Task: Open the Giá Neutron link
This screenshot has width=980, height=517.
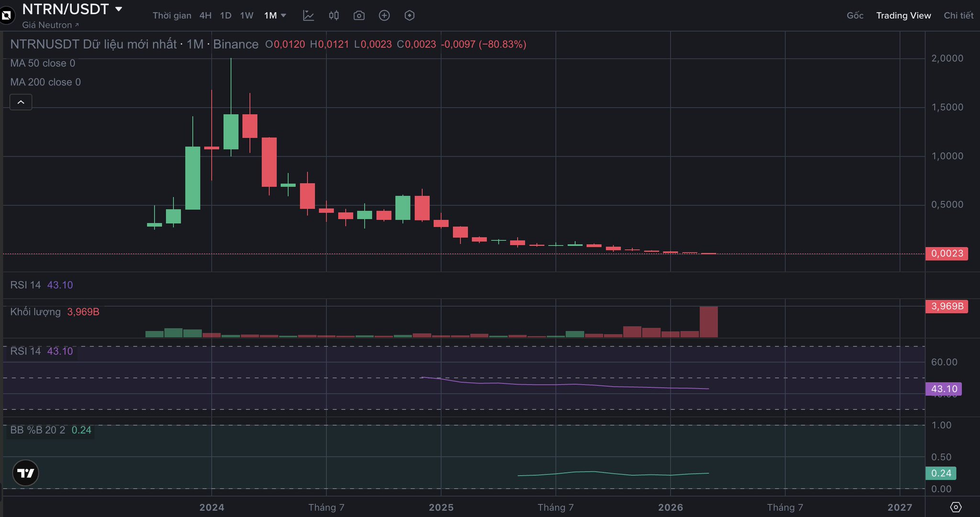Action: tap(50, 25)
